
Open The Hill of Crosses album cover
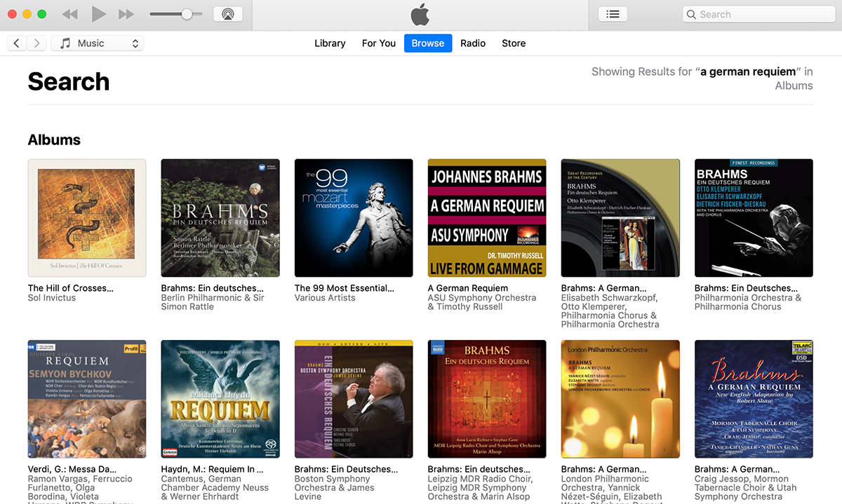87,218
